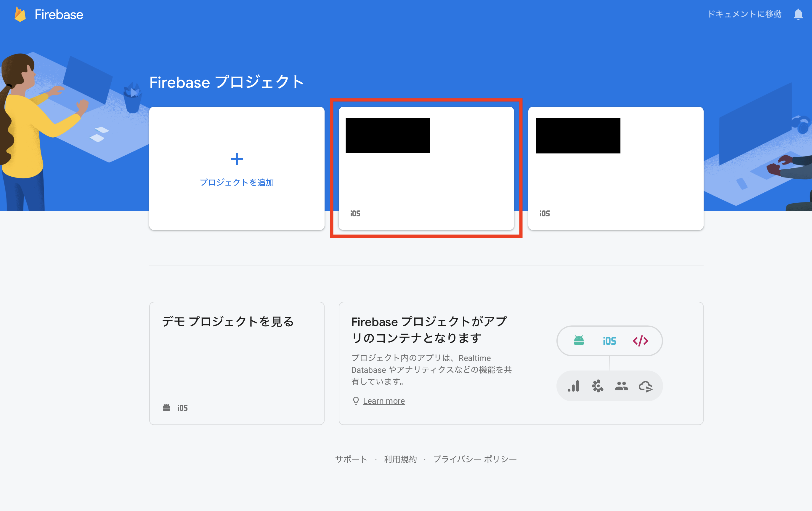Click iOS icon on the middle project card
This screenshot has height=511, width=812.
click(355, 213)
